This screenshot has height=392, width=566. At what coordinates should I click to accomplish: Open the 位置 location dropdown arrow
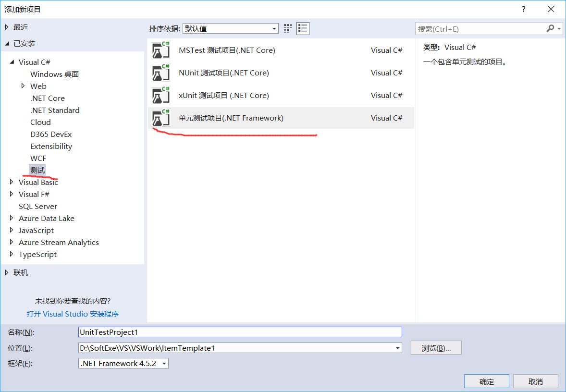pos(397,348)
